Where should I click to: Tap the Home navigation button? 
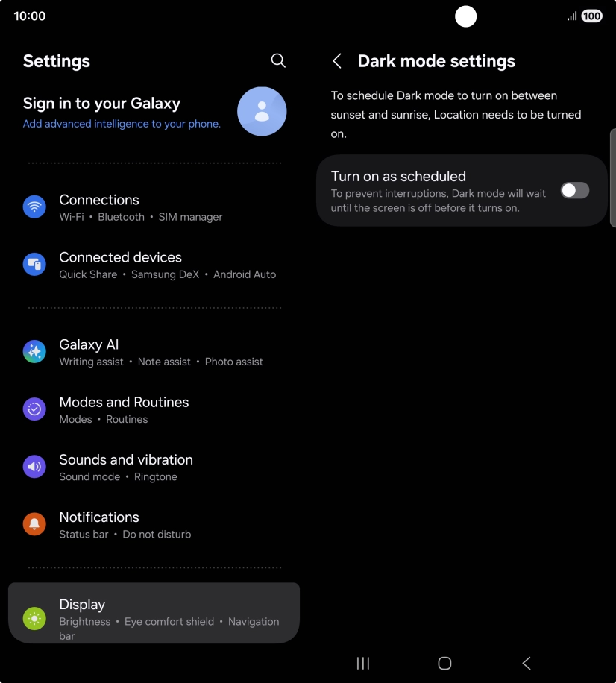[444, 664]
